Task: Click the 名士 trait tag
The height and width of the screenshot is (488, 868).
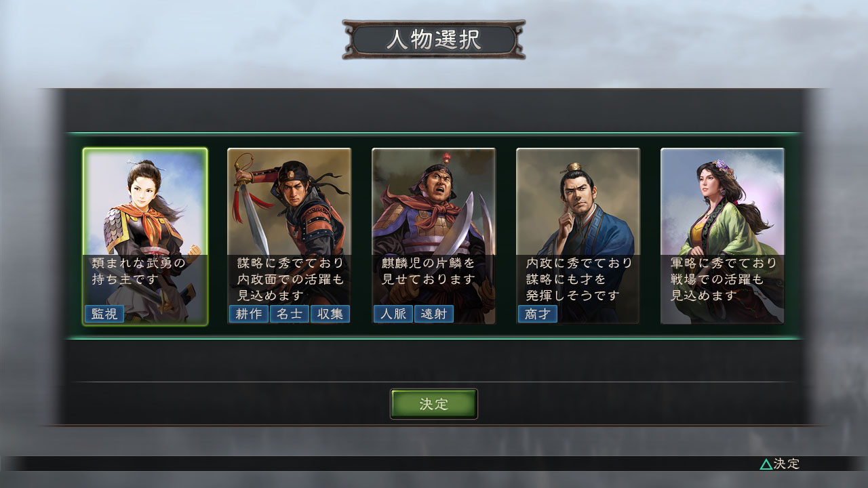Action: [x=290, y=314]
